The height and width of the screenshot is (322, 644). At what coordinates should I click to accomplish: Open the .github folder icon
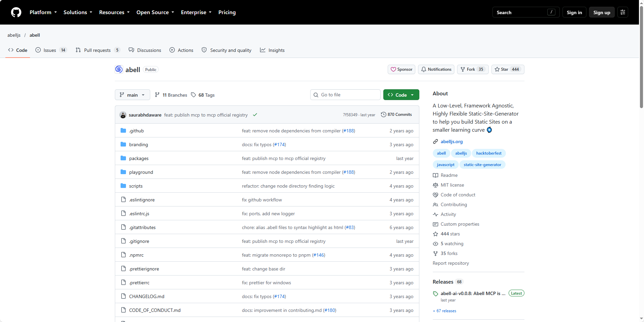click(123, 131)
